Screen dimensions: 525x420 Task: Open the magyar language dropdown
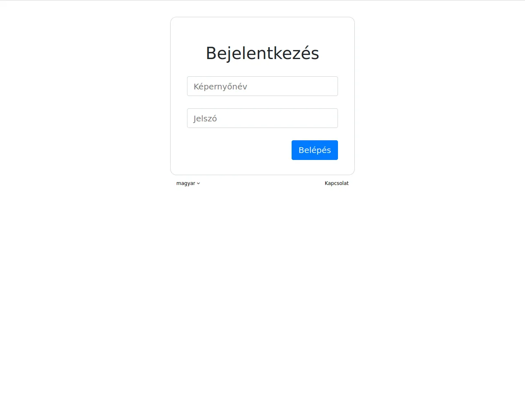[x=188, y=183]
